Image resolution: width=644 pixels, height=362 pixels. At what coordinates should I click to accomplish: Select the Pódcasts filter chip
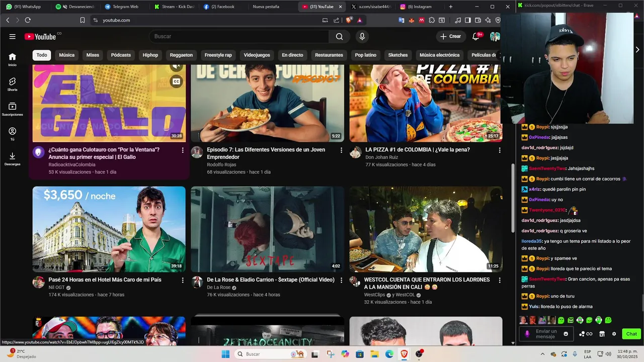click(x=121, y=55)
